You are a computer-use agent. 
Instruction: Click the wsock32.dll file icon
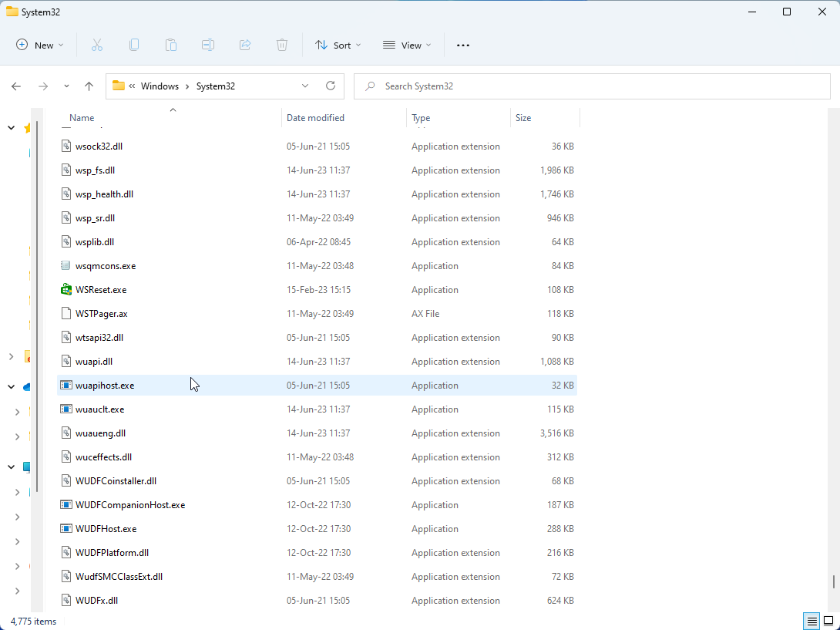(66, 146)
